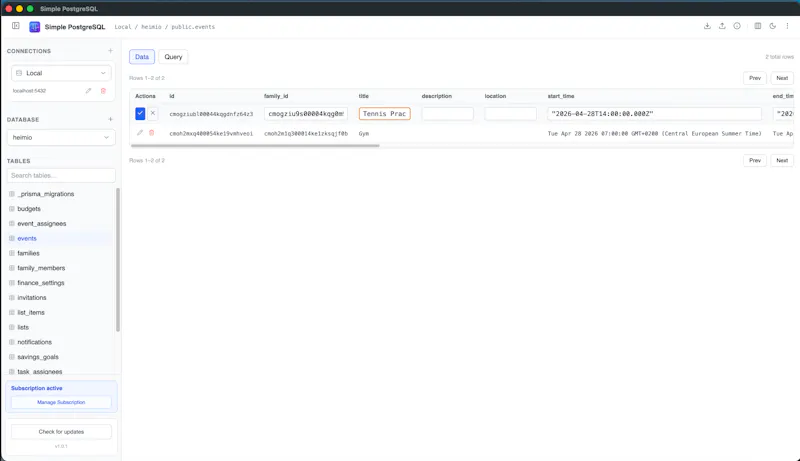The width and height of the screenshot is (800, 461).
Task: Click the title field containing Tennis Prac
Action: pyautogui.click(x=384, y=114)
